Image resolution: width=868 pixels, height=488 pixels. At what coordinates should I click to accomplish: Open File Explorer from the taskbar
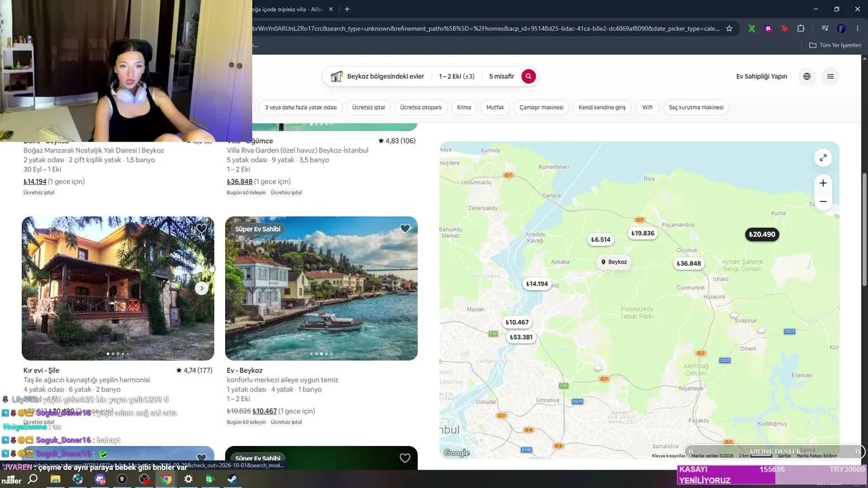(55, 479)
